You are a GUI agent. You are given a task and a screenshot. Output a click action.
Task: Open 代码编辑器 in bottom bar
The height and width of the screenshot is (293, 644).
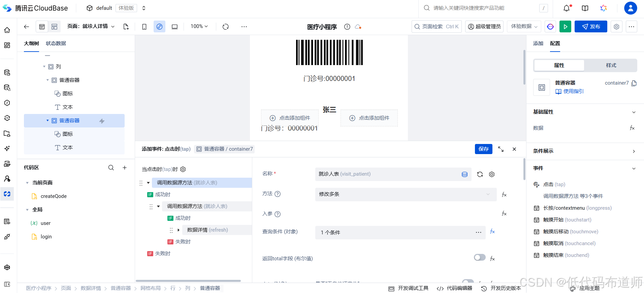pyautogui.click(x=455, y=288)
